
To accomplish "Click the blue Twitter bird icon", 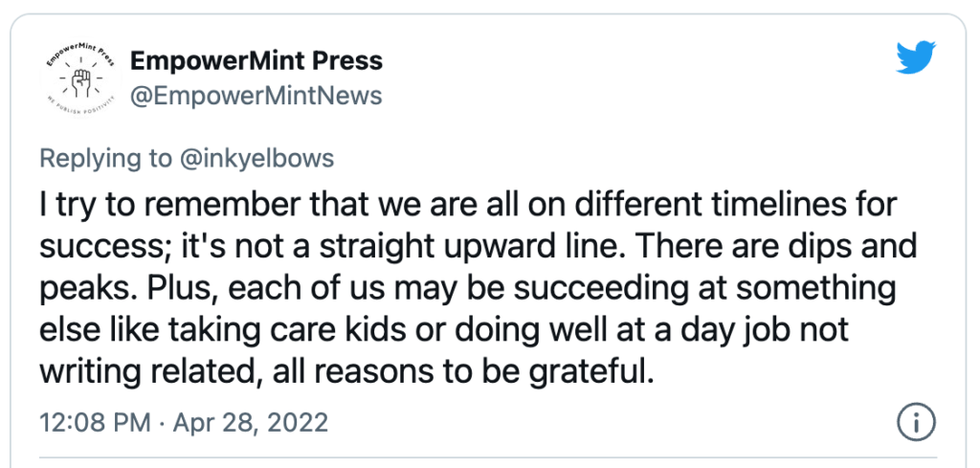I will pyautogui.click(x=916, y=57).
